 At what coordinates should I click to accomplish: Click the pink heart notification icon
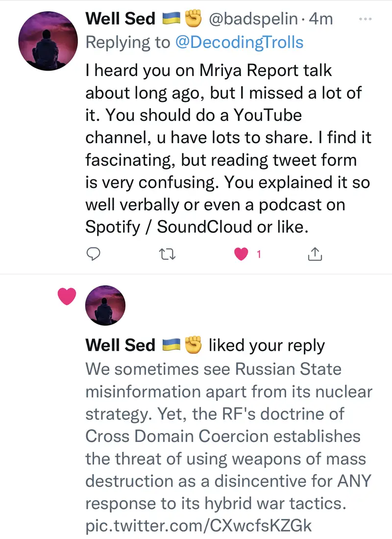point(67,296)
